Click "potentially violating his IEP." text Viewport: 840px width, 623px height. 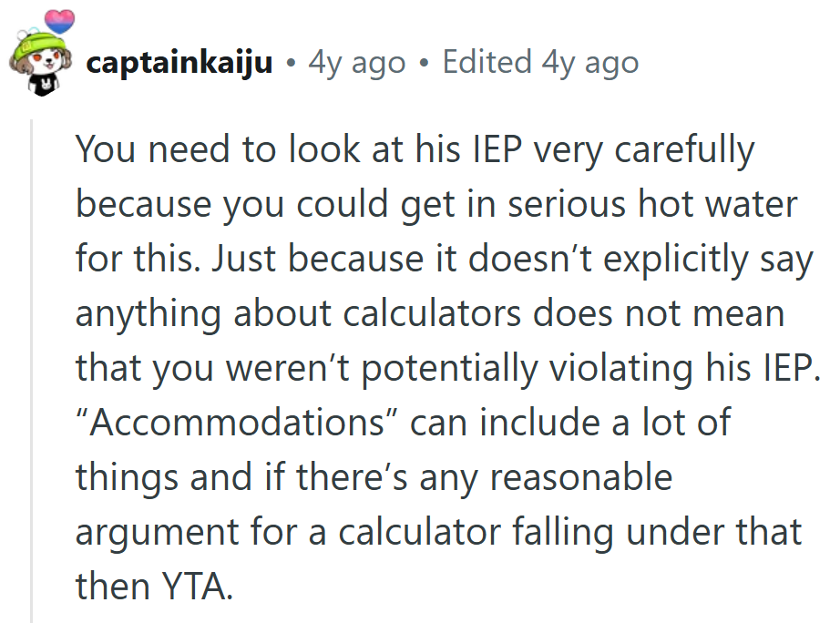tap(591, 369)
